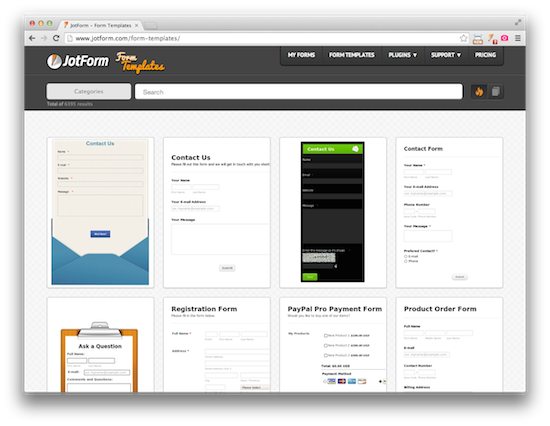550x426 pixels.
Task: Open the Product Order Form template
Action: click(449, 345)
